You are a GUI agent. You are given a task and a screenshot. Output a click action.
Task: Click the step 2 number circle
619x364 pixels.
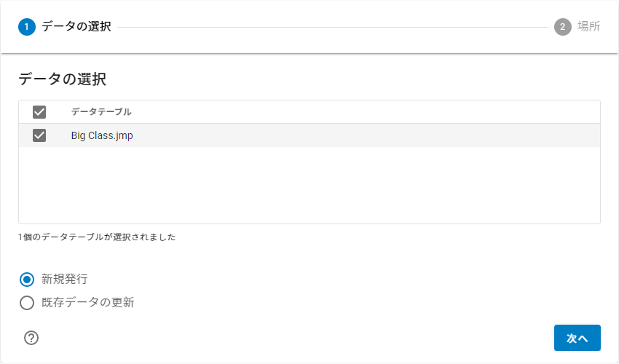coord(562,27)
